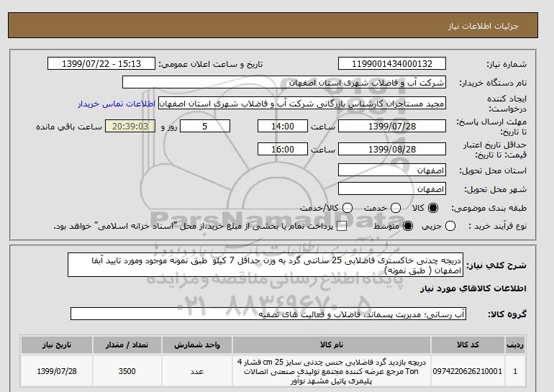This screenshot has width=554, height=392.
Task: Click the buyer organization name field
Action: 284,82
